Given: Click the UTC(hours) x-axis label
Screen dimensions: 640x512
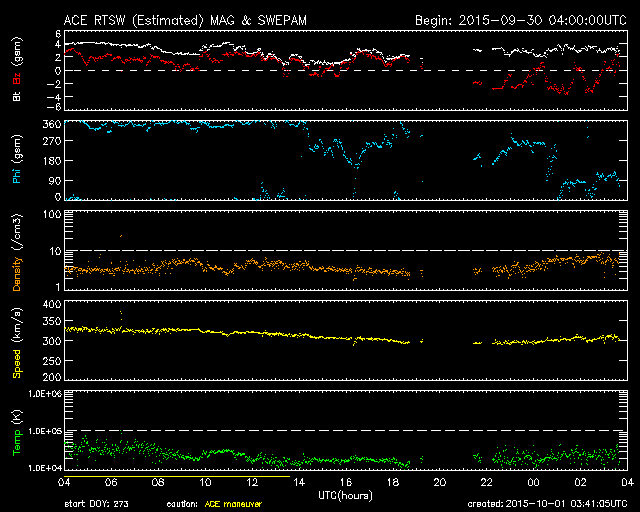Looking at the screenshot, I should [345, 495].
